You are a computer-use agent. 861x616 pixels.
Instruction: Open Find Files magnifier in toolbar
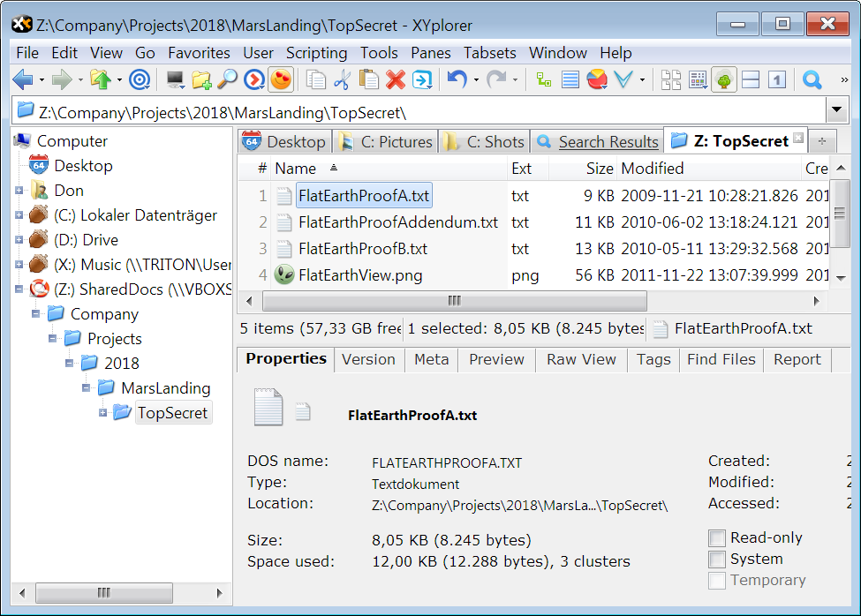[227, 81]
